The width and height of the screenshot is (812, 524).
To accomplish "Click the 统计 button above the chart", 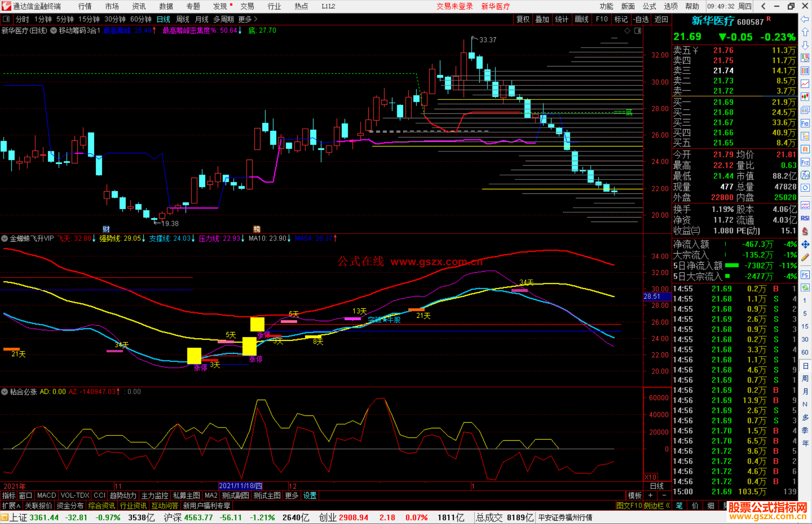I will (x=562, y=19).
